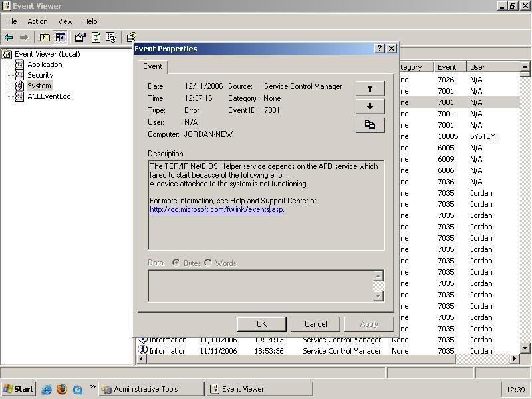Click the event list scroll up arrow
The height and width of the screenshot is (399, 532).
pos(525,66)
